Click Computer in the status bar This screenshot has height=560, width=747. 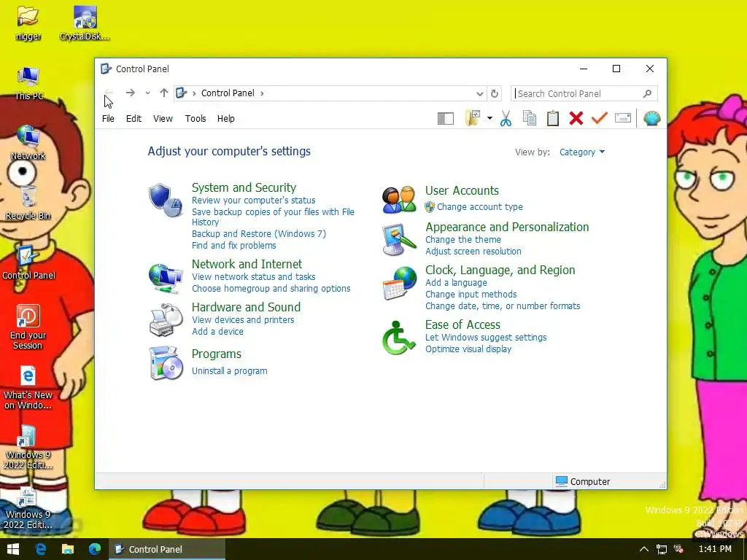[x=583, y=481]
